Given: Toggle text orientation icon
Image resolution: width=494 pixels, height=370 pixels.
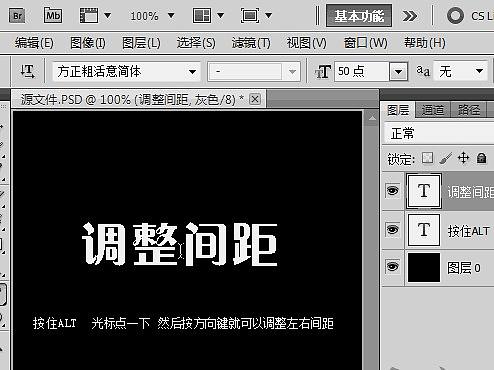Looking at the screenshot, I should point(27,71).
